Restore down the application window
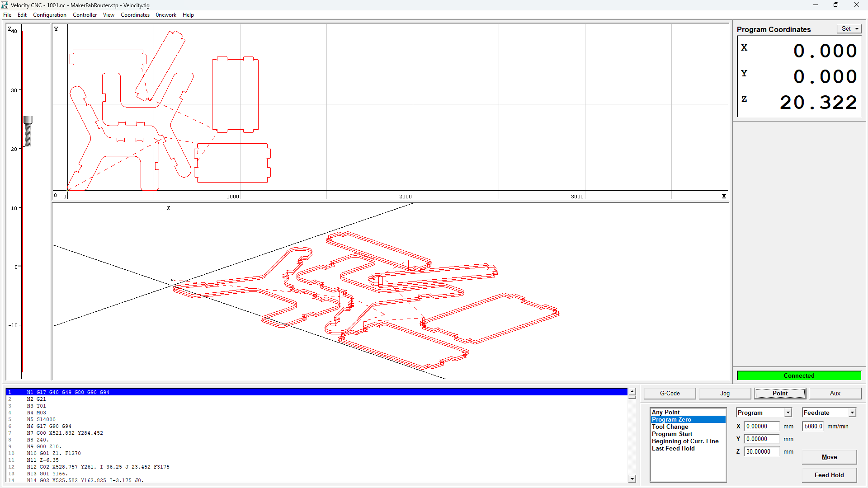 [x=835, y=5]
